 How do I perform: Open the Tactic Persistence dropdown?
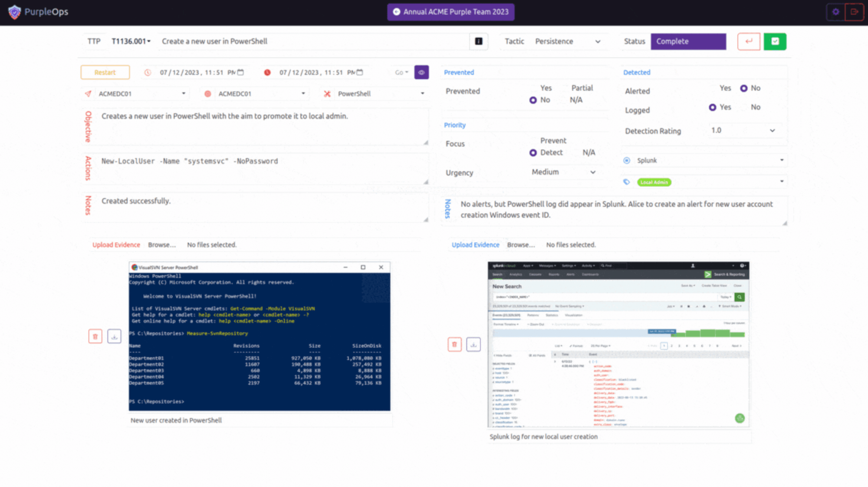tap(568, 41)
